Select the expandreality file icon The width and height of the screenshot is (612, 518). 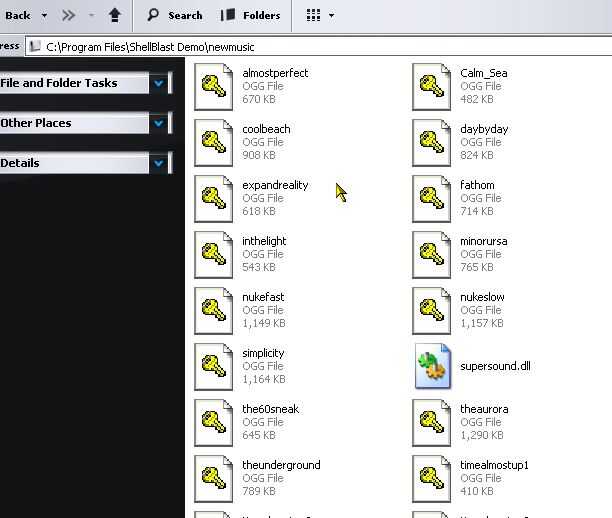point(213,199)
